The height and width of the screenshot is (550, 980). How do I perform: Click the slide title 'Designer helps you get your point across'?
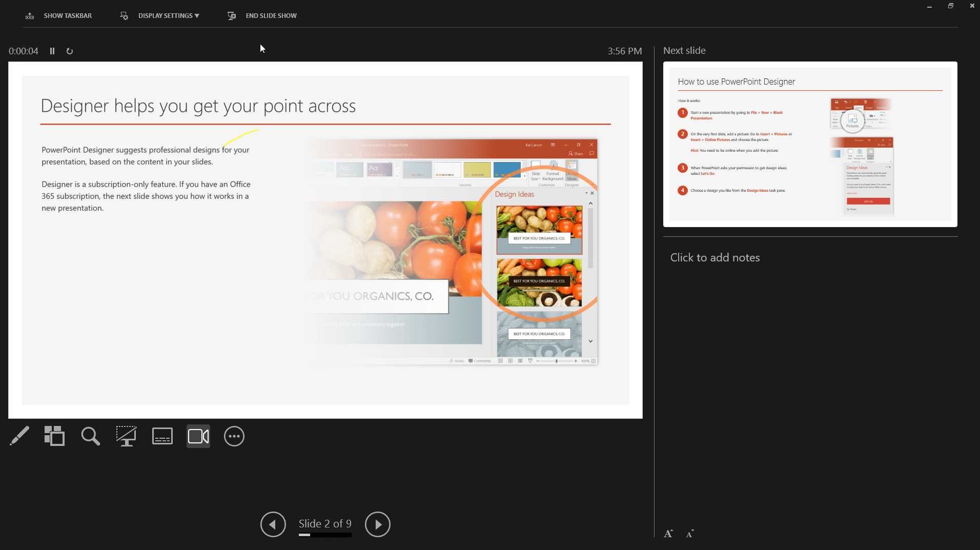[x=198, y=106]
